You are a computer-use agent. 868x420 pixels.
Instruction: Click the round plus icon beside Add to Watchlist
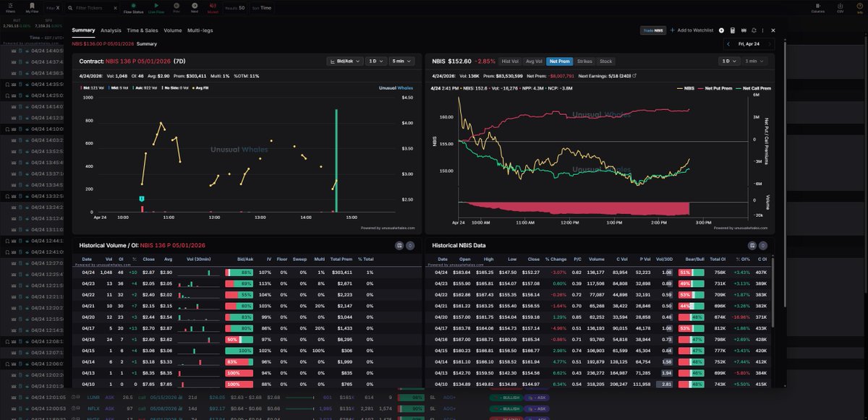pyautogui.click(x=721, y=30)
